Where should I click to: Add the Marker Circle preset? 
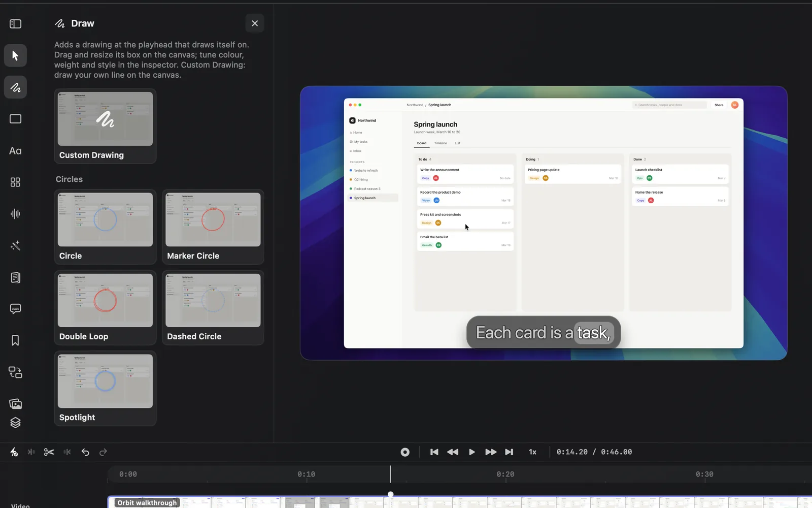[x=213, y=227]
